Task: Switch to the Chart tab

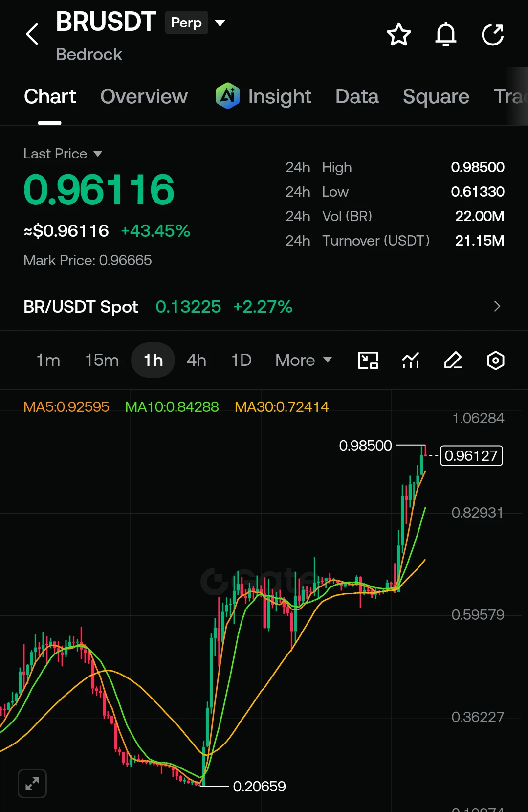Action: pyautogui.click(x=50, y=96)
